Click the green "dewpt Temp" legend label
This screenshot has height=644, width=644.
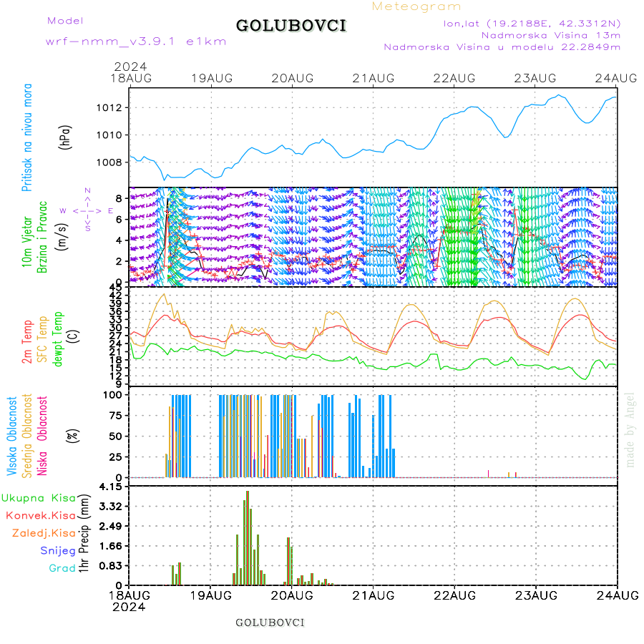pyautogui.click(x=58, y=339)
